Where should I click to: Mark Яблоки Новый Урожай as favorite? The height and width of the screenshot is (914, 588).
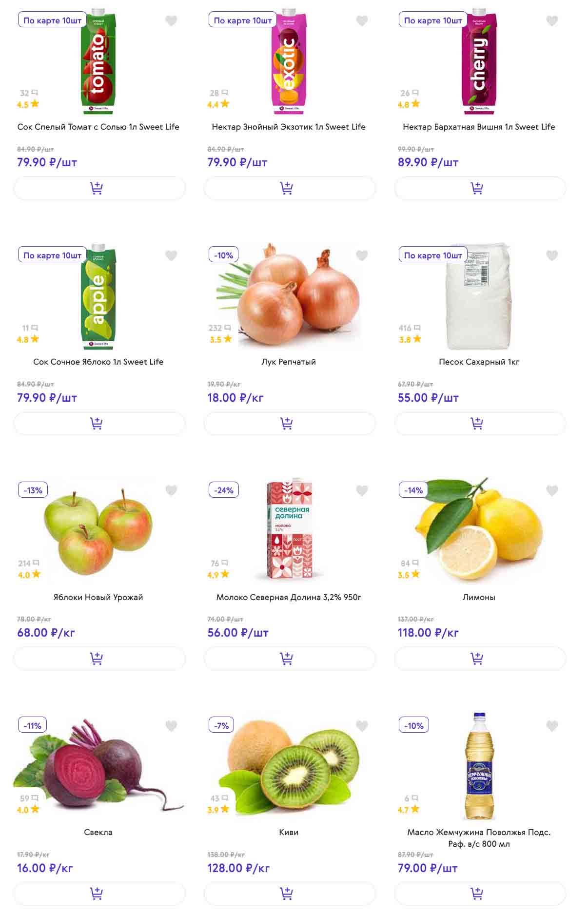click(x=171, y=490)
